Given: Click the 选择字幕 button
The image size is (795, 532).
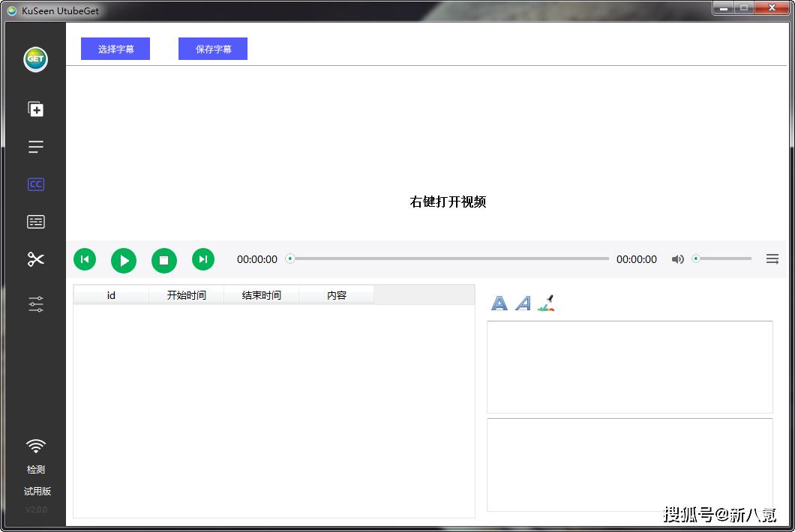Looking at the screenshot, I should [x=115, y=49].
